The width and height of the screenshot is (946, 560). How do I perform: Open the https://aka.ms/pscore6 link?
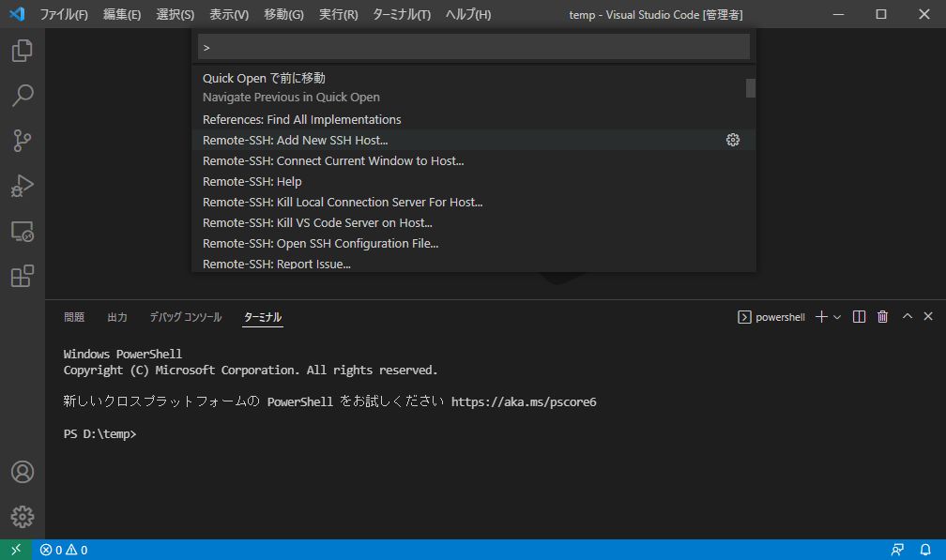[x=524, y=401]
